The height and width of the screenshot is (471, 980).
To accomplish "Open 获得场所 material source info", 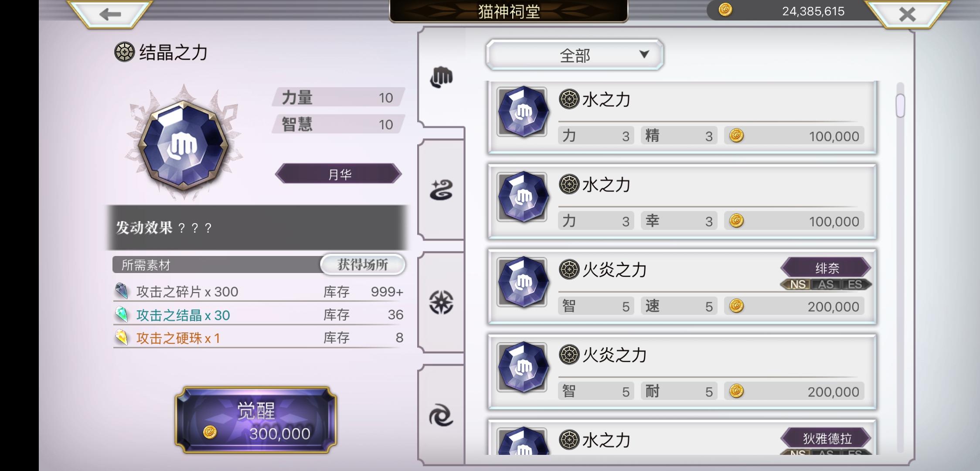I will tap(363, 265).
